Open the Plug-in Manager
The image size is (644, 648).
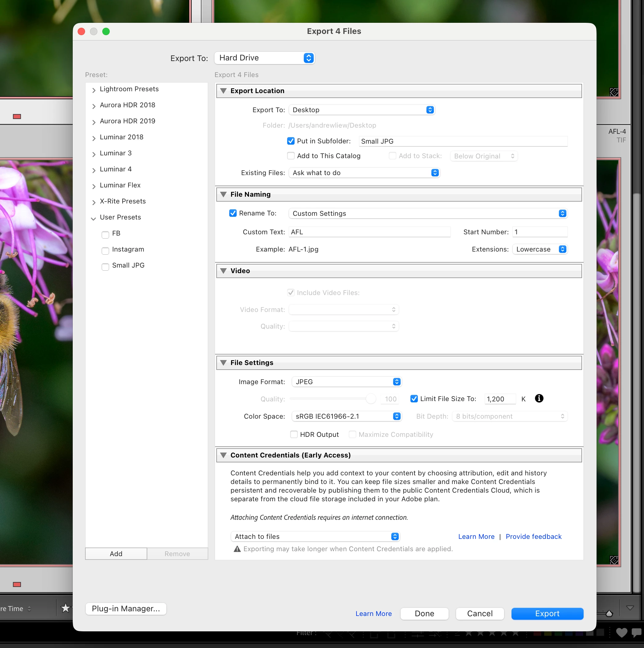[x=126, y=609]
